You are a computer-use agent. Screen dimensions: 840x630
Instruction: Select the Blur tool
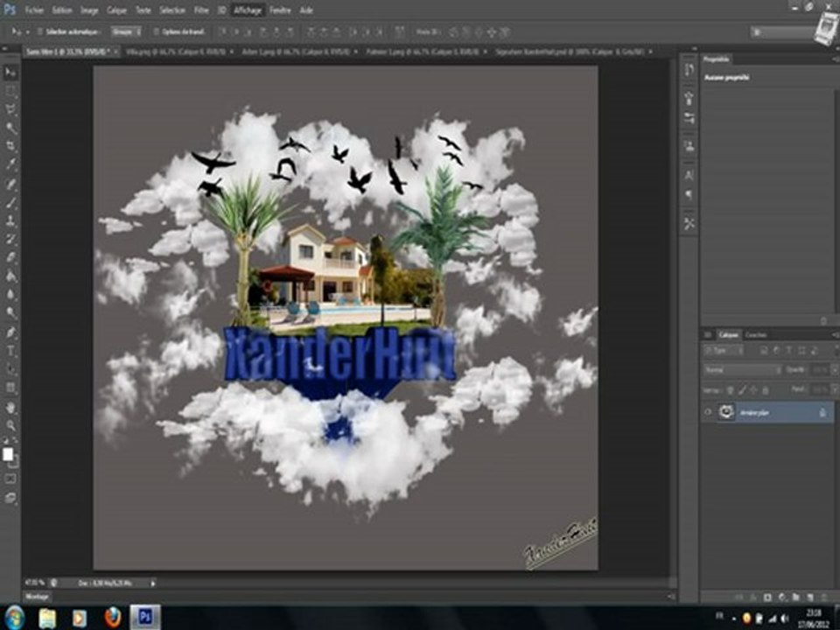coord(10,294)
